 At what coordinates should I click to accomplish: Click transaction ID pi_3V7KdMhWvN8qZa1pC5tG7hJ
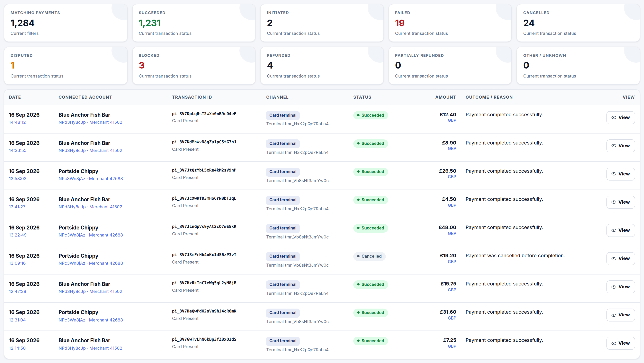[204, 142]
